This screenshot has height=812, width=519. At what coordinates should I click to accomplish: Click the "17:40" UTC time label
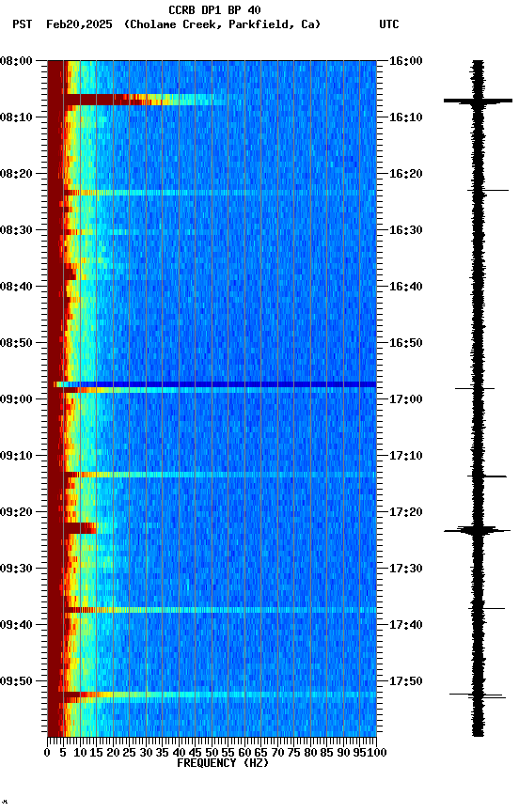(x=406, y=625)
